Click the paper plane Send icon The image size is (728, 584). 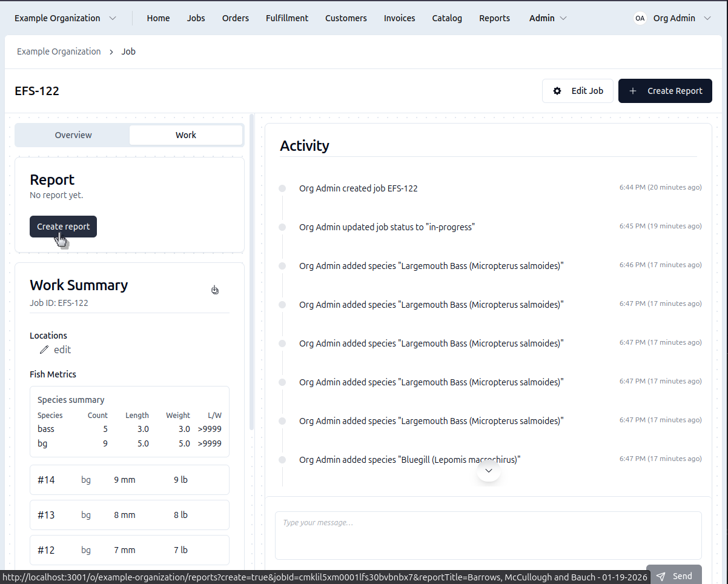[661, 576]
